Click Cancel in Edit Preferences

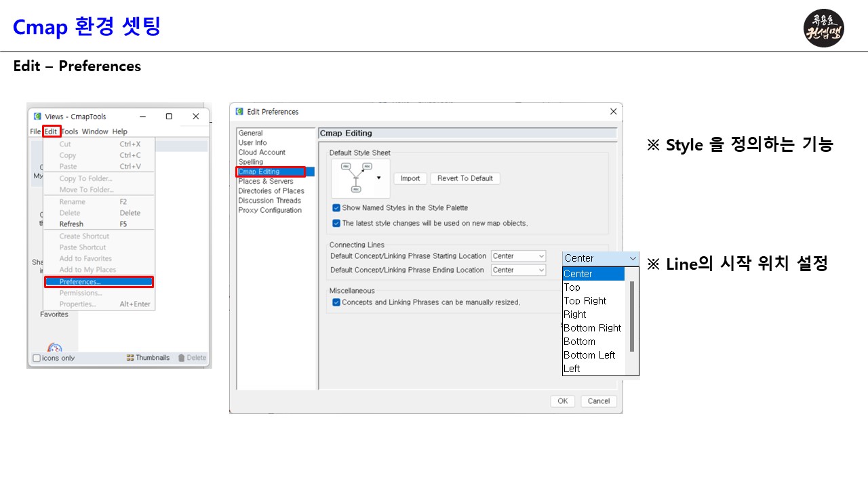click(599, 401)
